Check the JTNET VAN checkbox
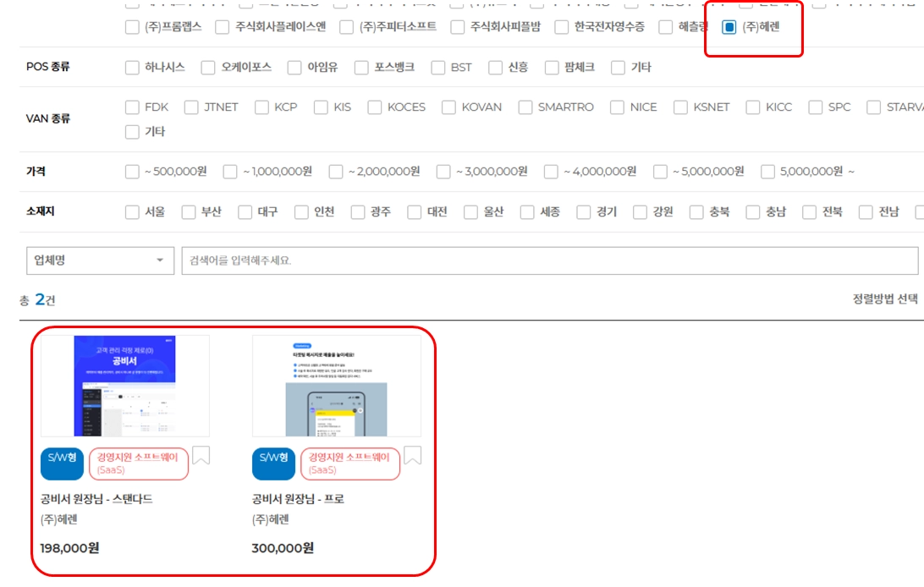The image size is (924, 587). (191, 107)
